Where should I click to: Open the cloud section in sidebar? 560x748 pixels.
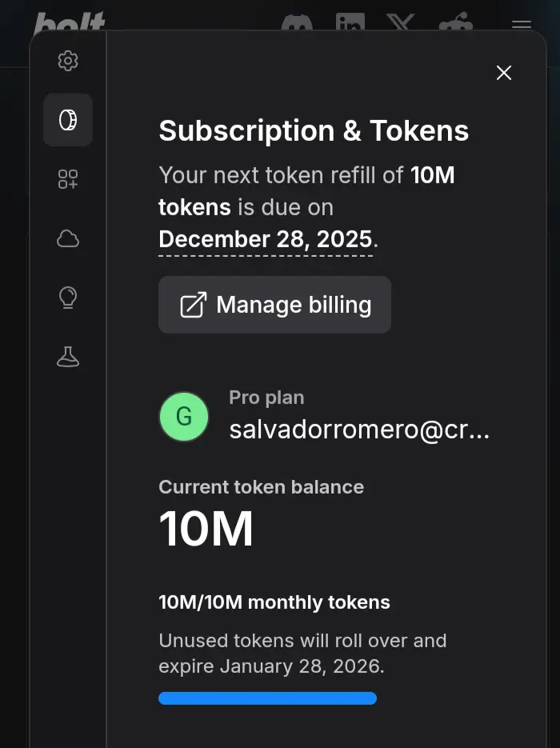click(x=68, y=238)
